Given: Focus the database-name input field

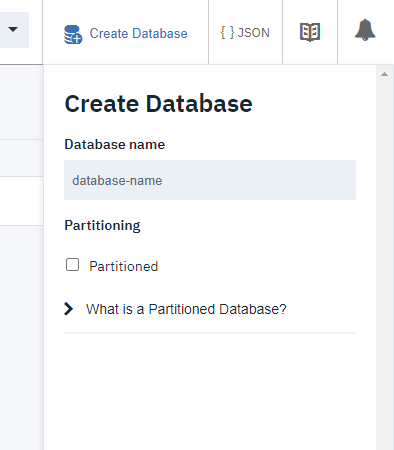Looking at the screenshot, I should (x=210, y=180).
